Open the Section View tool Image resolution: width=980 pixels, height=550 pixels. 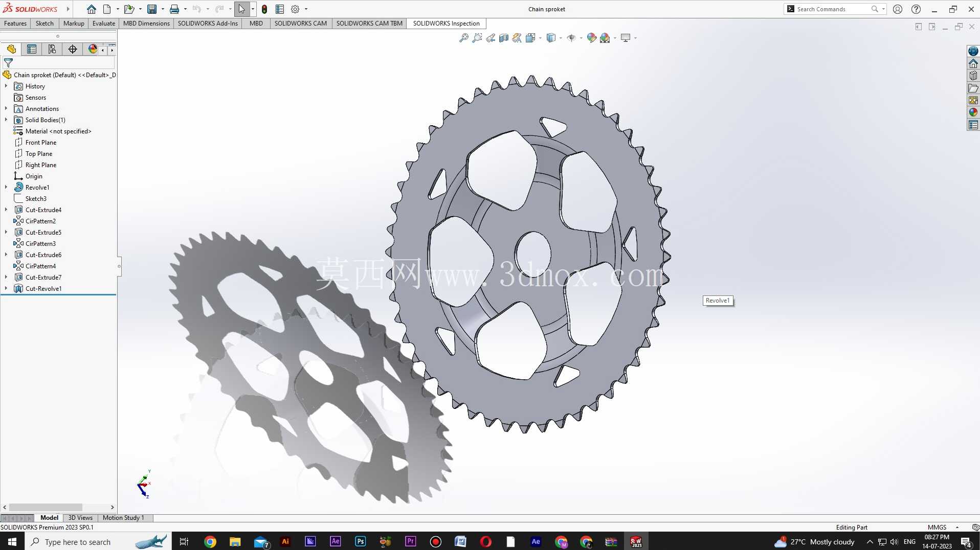504,38
